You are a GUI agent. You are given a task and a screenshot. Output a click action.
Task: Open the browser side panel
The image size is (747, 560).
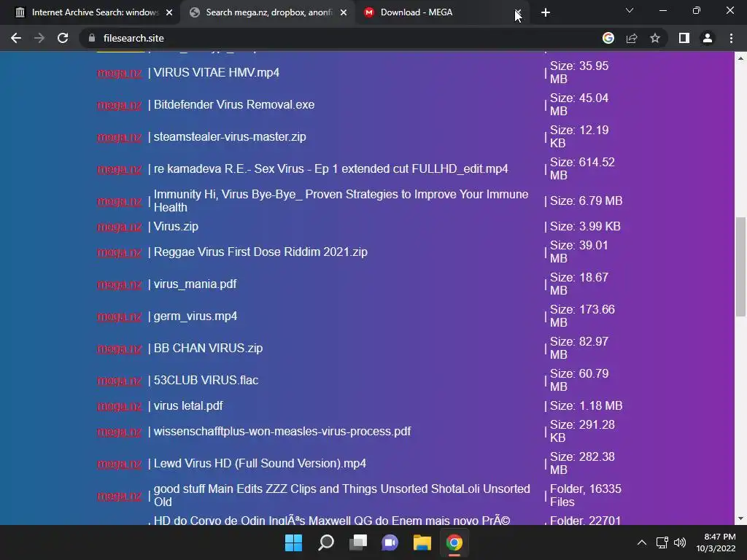coord(684,38)
